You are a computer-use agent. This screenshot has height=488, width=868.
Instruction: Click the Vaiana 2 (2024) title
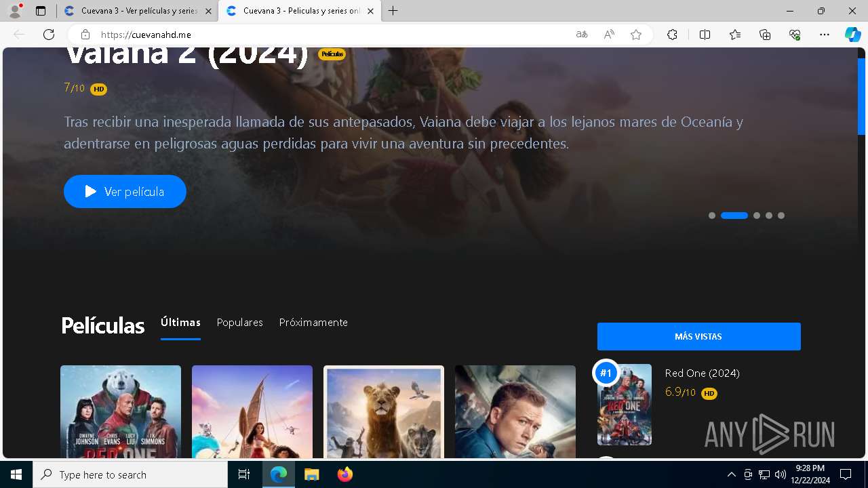pyautogui.click(x=186, y=56)
